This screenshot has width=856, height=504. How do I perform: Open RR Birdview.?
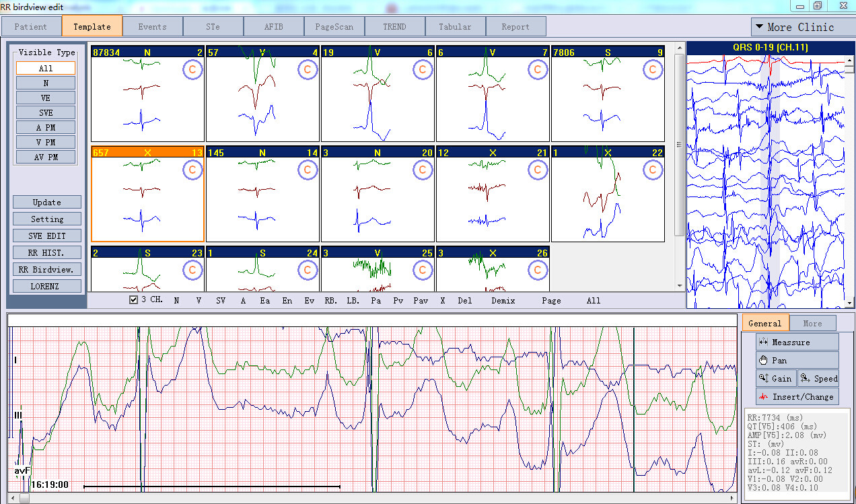47,269
